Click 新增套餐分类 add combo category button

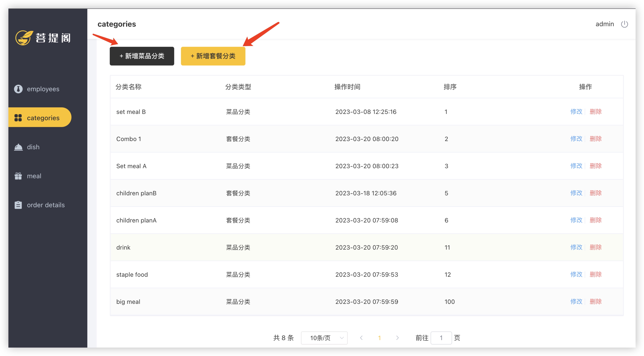click(x=213, y=56)
